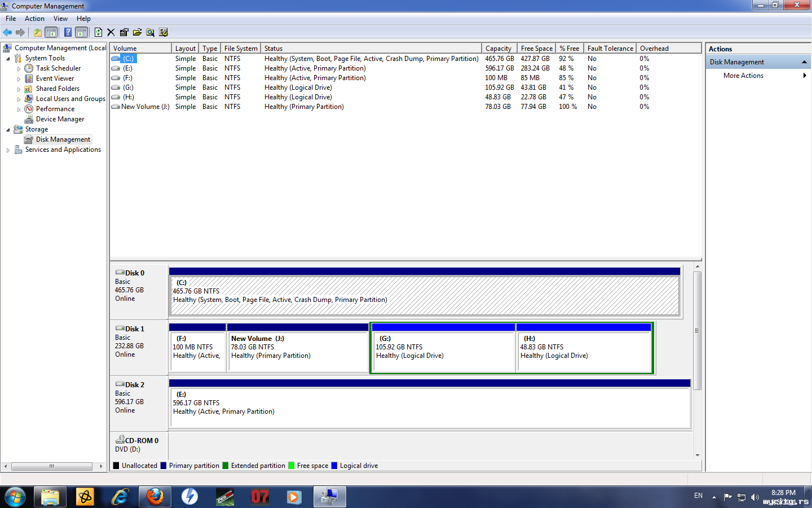The height and width of the screenshot is (508, 812).
Task: Select New Volume (J:) partition on Disk 1
Action: pyautogui.click(x=298, y=348)
